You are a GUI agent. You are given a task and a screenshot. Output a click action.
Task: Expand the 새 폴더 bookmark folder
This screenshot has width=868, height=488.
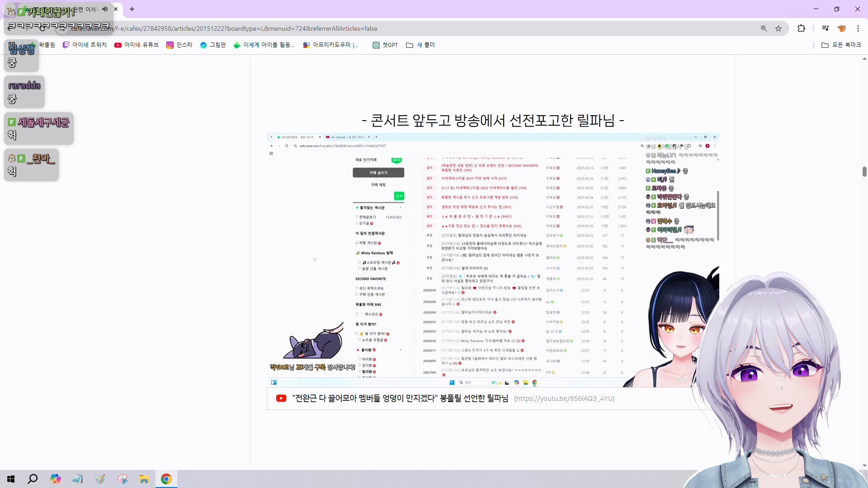click(420, 45)
